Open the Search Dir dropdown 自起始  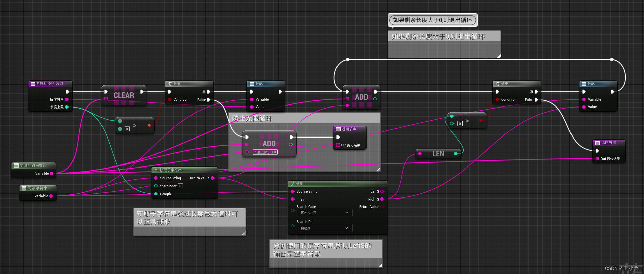[325, 228]
